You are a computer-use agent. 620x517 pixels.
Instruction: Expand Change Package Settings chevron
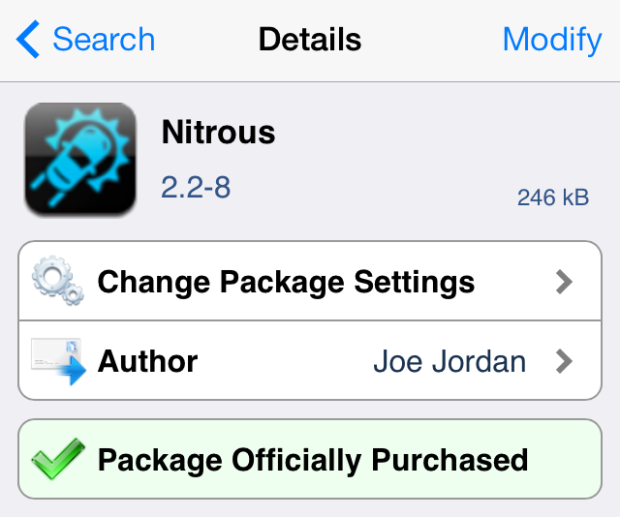tap(564, 282)
